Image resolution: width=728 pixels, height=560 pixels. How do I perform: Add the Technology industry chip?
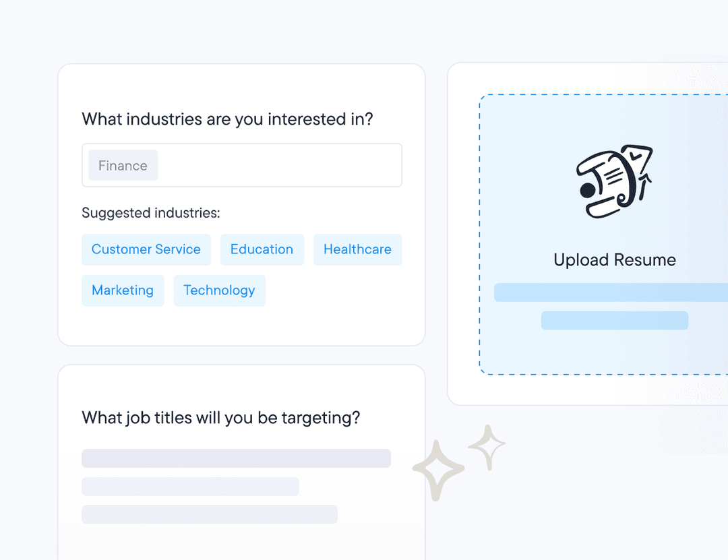click(219, 290)
